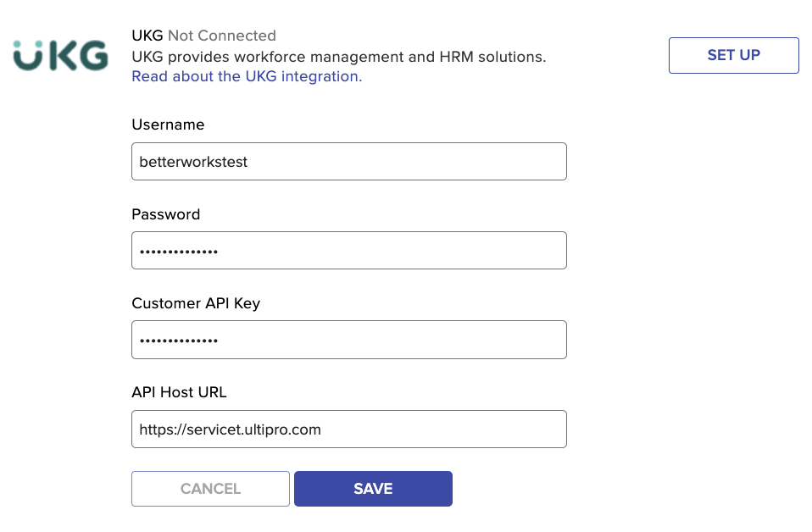This screenshot has height=532, width=812.
Task: Click the UKG logo
Action: tap(60, 55)
